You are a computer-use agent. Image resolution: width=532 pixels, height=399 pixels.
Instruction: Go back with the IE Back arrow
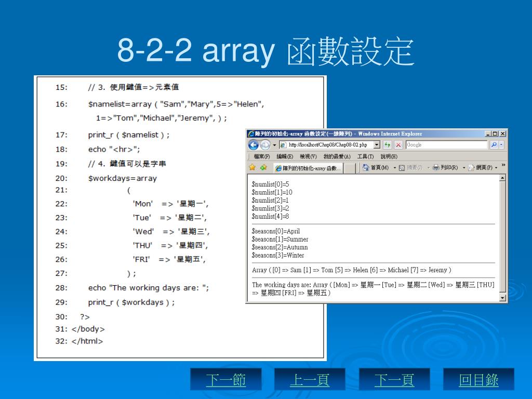[253, 145]
